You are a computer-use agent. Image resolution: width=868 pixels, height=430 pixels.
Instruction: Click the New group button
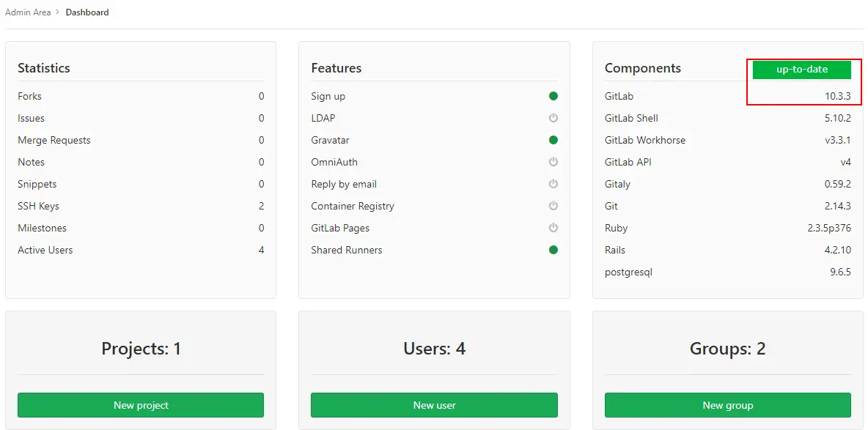pyautogui.click(x=727, y=405)
